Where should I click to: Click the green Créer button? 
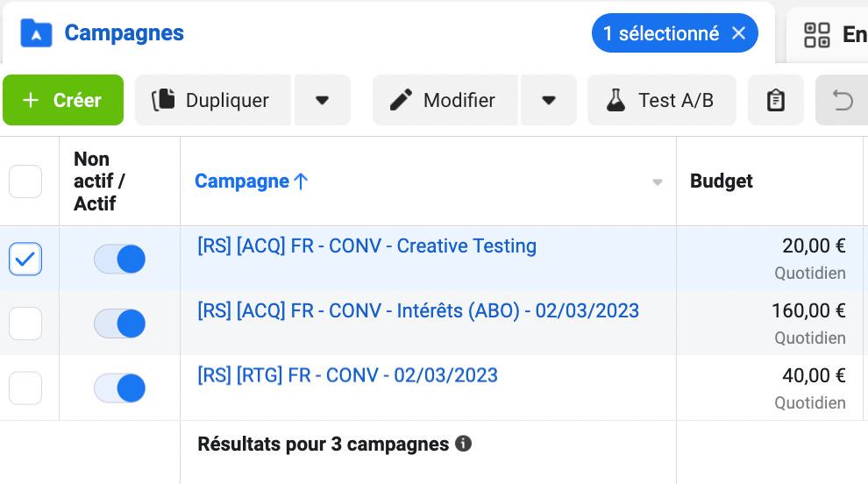tap(63, 100)
